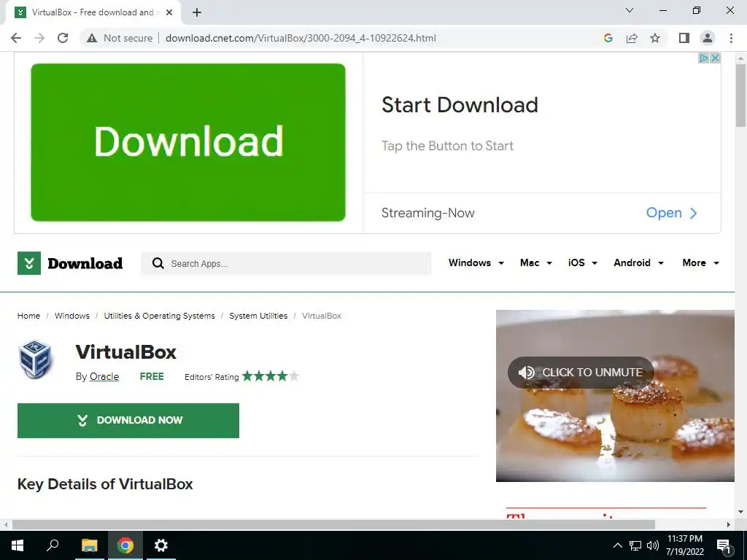Screen dimensions: 747x560
Task: Open the network tray icon
Action: 635,545
